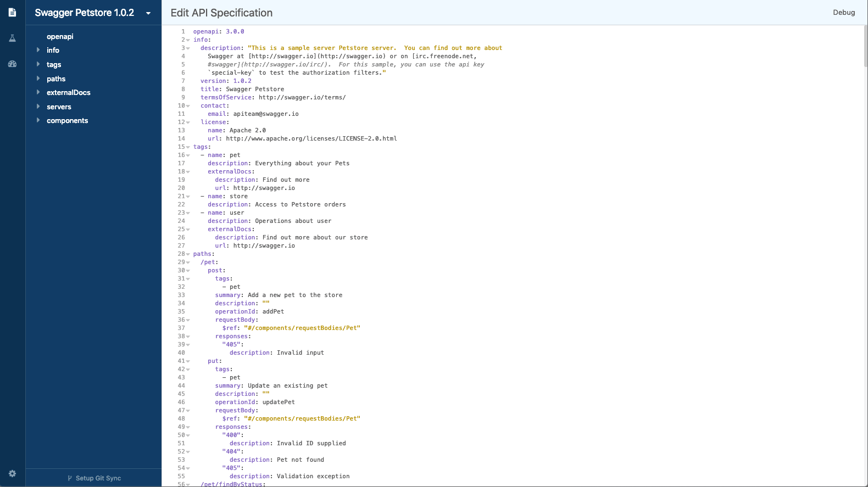Open the dashboard gauge icon in sidebar
868x487 pixels.
(12, 64)
